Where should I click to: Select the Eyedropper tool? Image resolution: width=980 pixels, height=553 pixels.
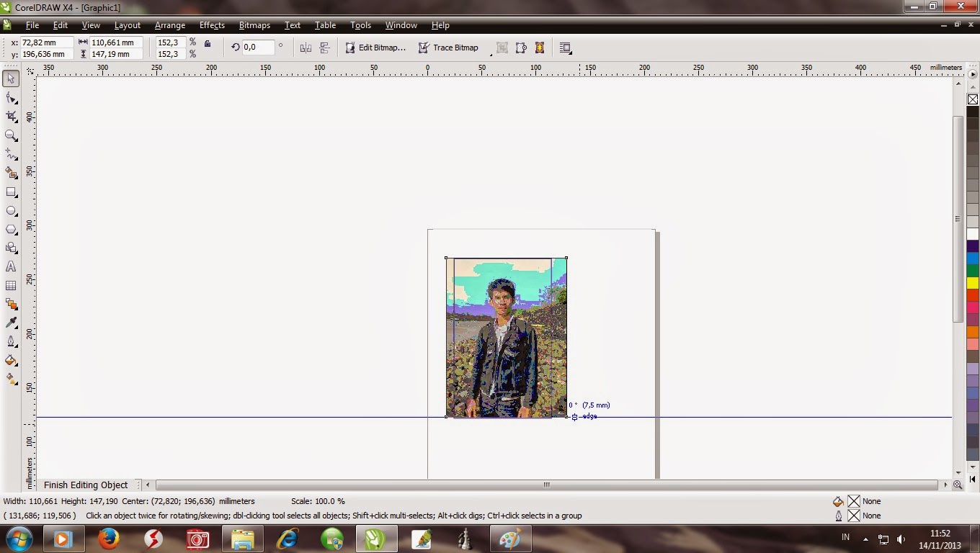coord(10,323)
